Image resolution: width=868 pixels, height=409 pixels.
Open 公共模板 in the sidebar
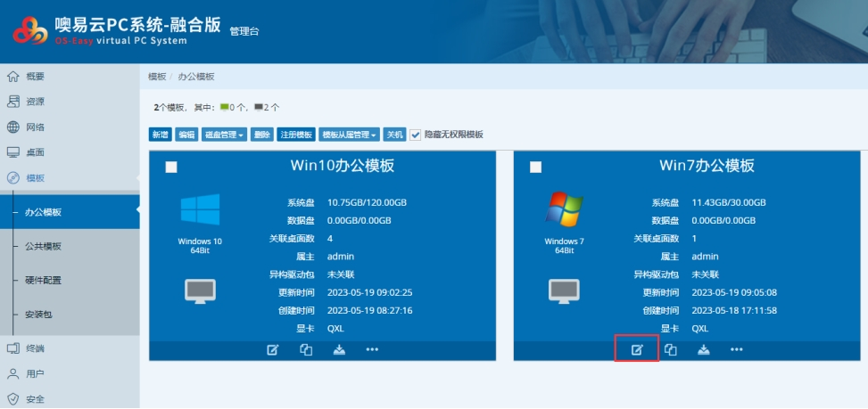click(x=43, y=246)
